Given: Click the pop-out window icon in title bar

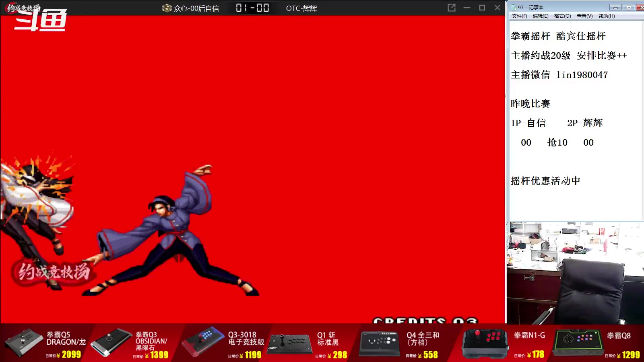Looking at the screenshot, I should [452, 8].
